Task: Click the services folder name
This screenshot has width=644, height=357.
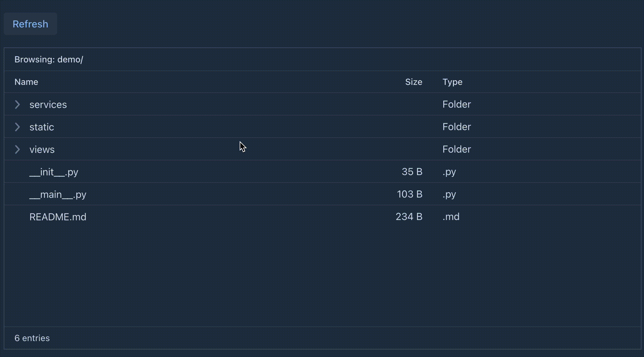Action: click(48, 105)
